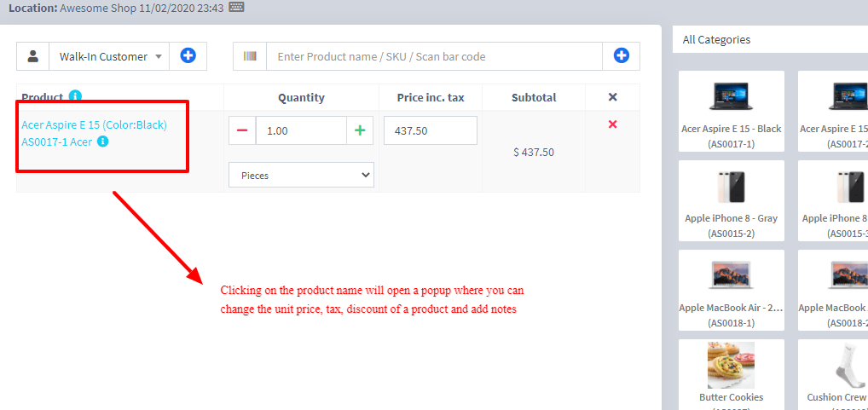This screenshot has width=868, height=410.
Task: Select Acer Aspire E 15 - Black (AS0017-1) tile
Action: tap(731, 112)
